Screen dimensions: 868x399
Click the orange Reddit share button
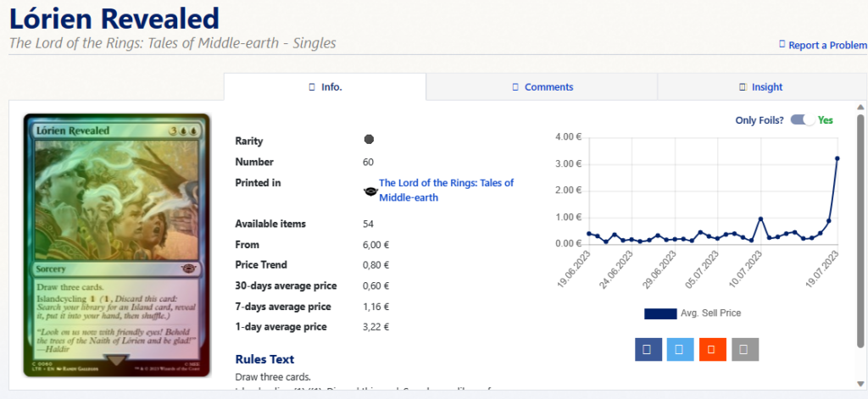pos(713,348)
